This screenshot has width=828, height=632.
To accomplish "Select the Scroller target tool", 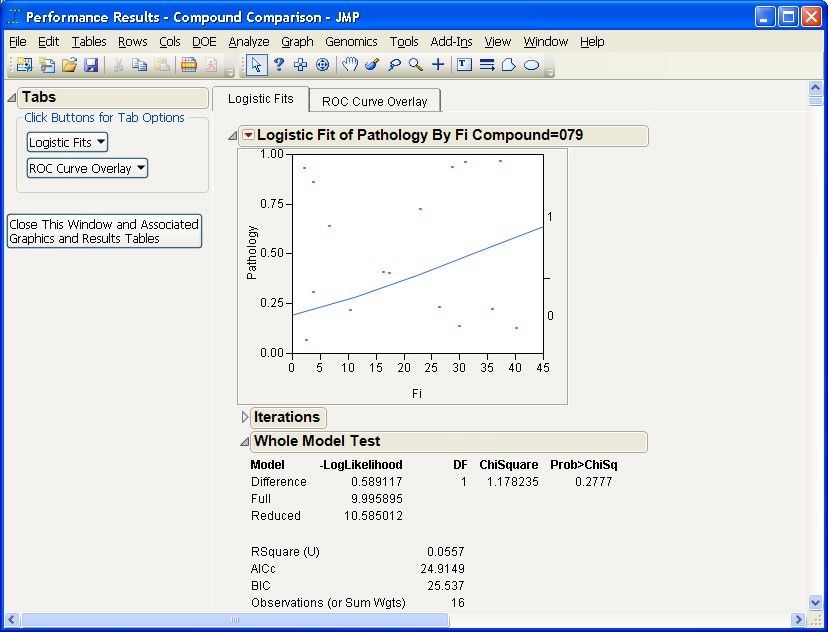I will click(323, 65).
